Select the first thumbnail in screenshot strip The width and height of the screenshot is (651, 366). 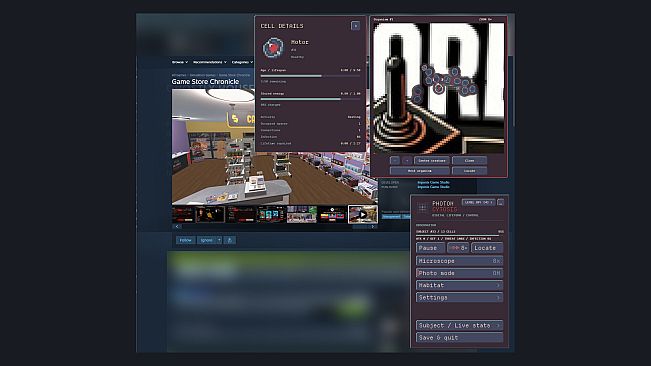tap(183, 214)
